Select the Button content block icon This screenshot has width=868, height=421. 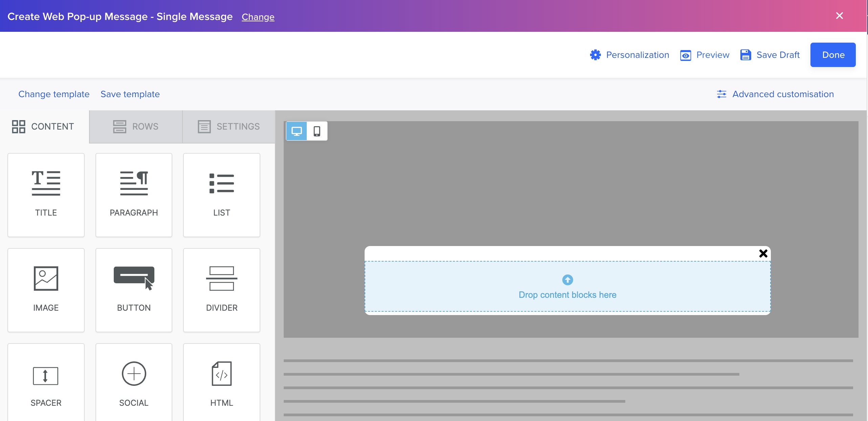(x=133, y=279)
